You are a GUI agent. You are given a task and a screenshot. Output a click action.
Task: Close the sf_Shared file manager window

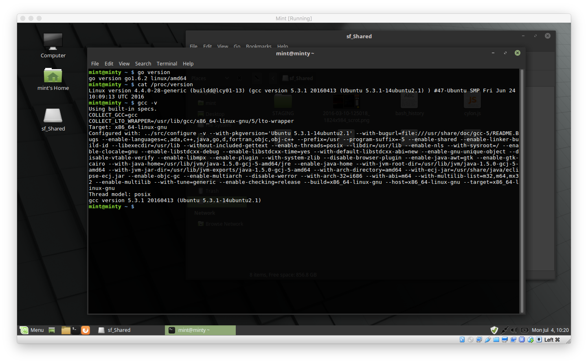point(547,36)
